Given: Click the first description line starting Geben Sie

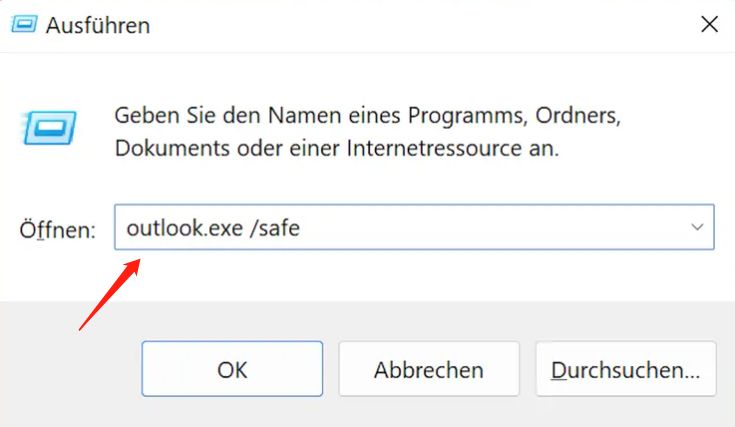Looking at the screenshot, I should (x=368, y=116).
